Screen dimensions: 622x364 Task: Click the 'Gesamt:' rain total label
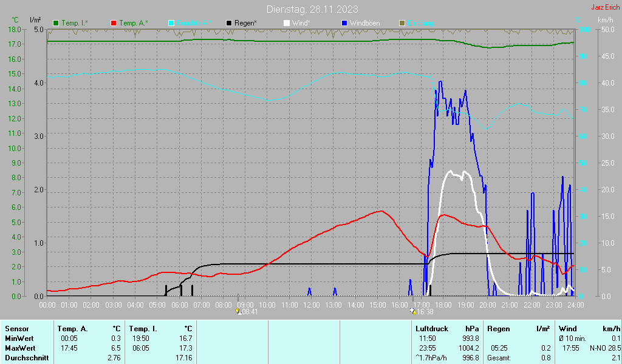tap(499, 358)
